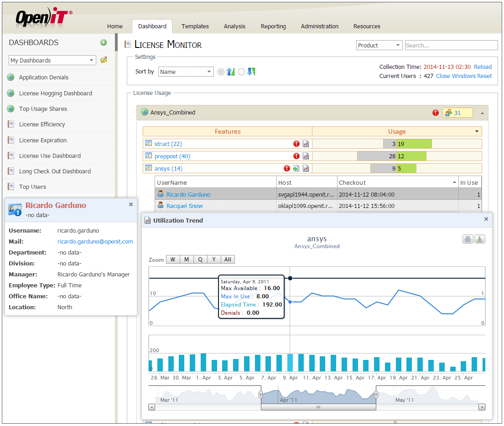The width and height of the screenshot is (504, 426).
Task: Zoom chart to year with Y button
Action: [214, 260]
